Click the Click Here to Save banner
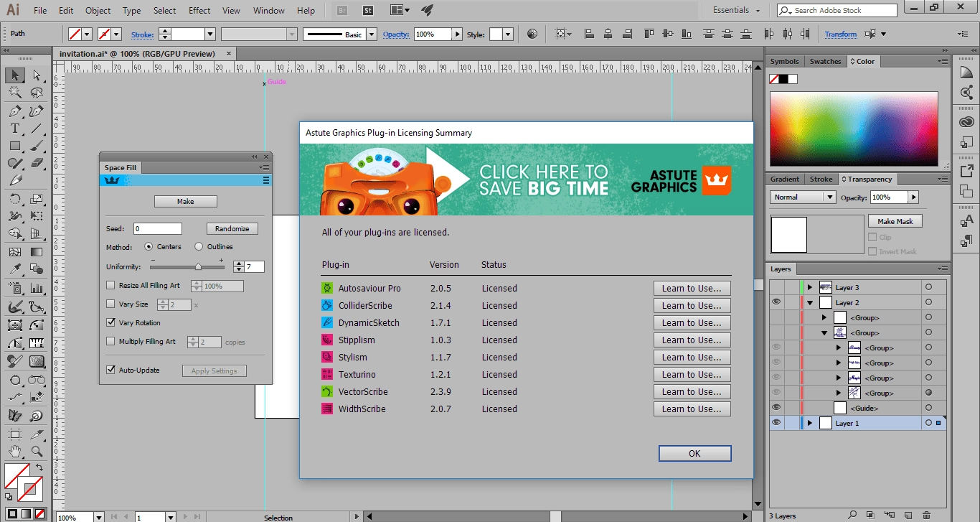980x522 pixels. 526,180
